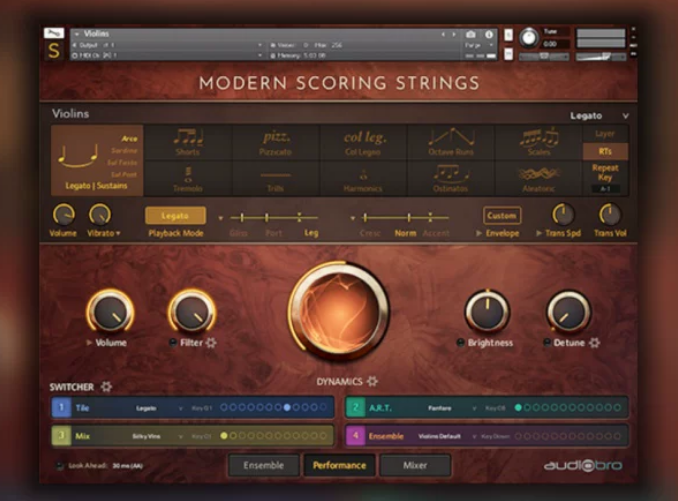Open the A.R.T. Fanfare dropdown
This screenshot has width=678, height=501.
474,408
